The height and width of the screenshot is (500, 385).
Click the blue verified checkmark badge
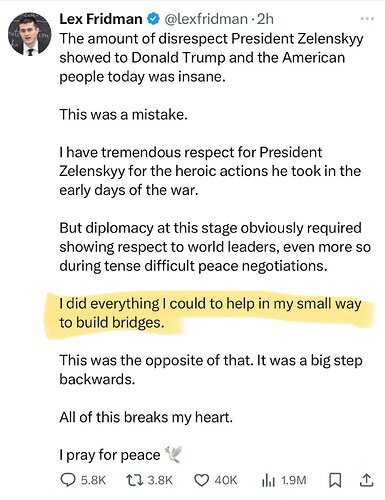153,19
